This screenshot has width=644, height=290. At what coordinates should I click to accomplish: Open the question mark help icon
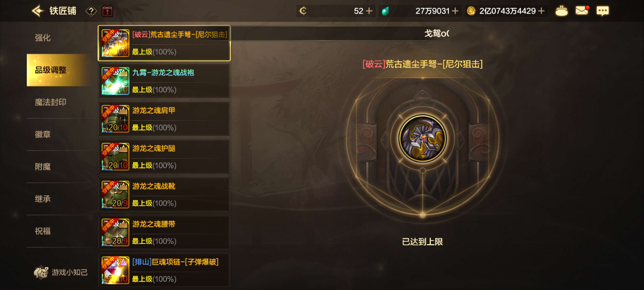click(91, 11)
